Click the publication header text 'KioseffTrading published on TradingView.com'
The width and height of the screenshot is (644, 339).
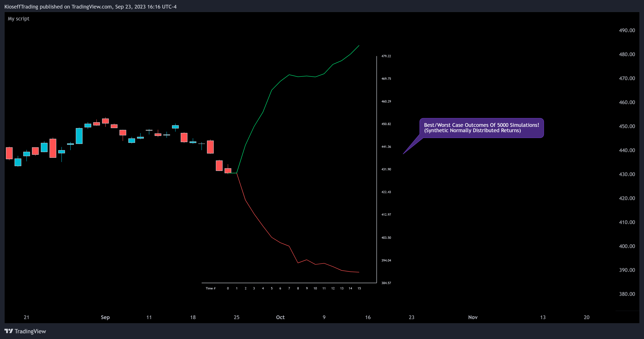click(x=58, y=7)
